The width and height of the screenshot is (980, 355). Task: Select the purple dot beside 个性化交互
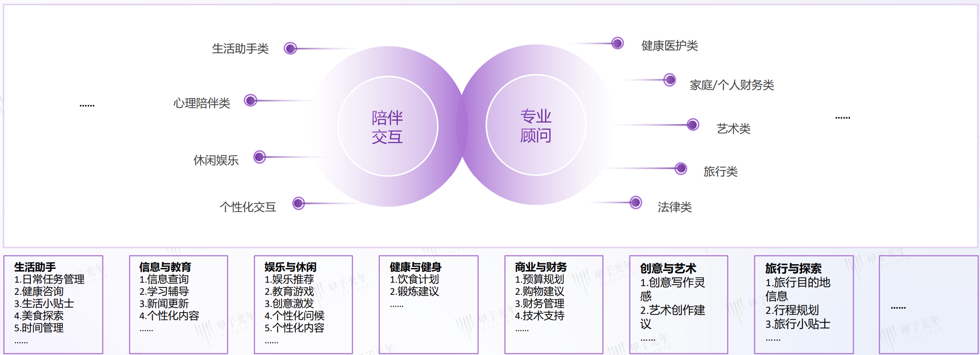point(299,203)
